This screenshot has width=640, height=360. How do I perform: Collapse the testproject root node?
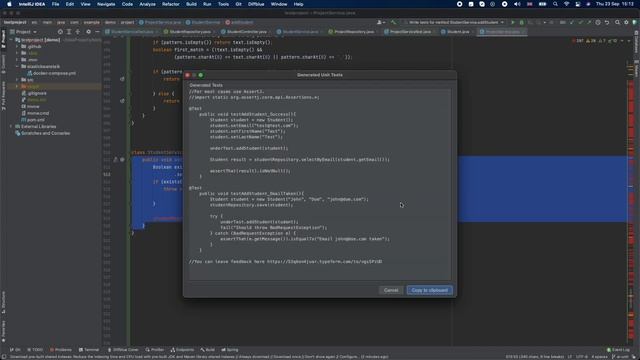click(11, 40)
